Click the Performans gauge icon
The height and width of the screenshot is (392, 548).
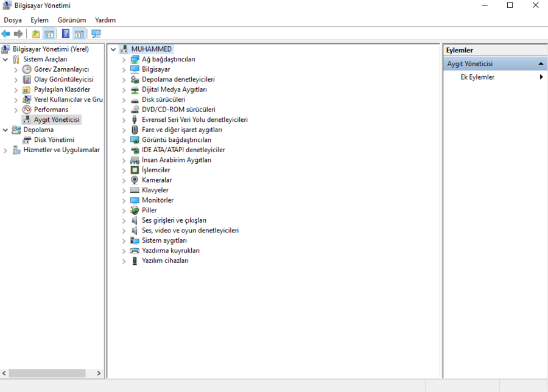click(27, 110)
